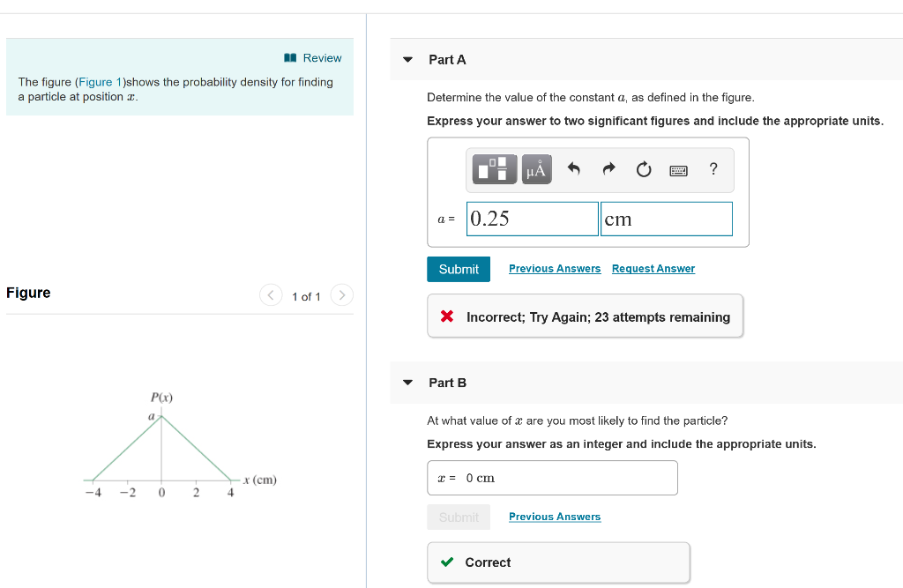
Task: Click the disabled Part B Submit button
Action: point(459,517)
